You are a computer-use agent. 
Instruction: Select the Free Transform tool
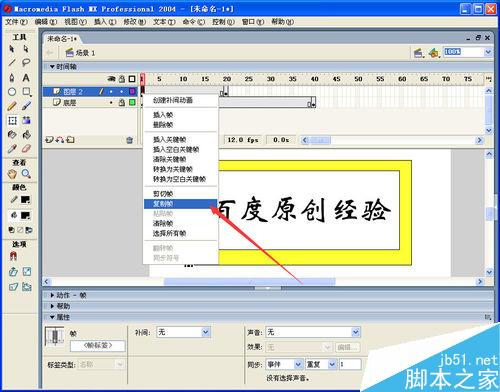pos(12,121)
